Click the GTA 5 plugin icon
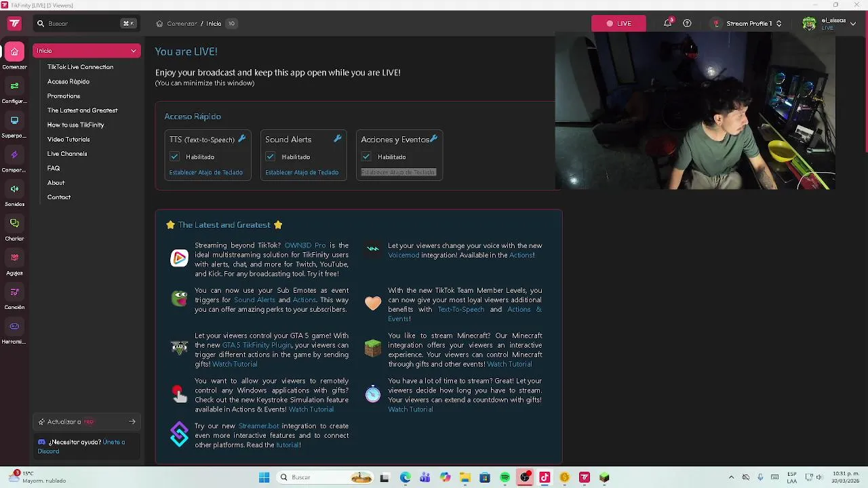Screen dimensions: 868x488 179,348
